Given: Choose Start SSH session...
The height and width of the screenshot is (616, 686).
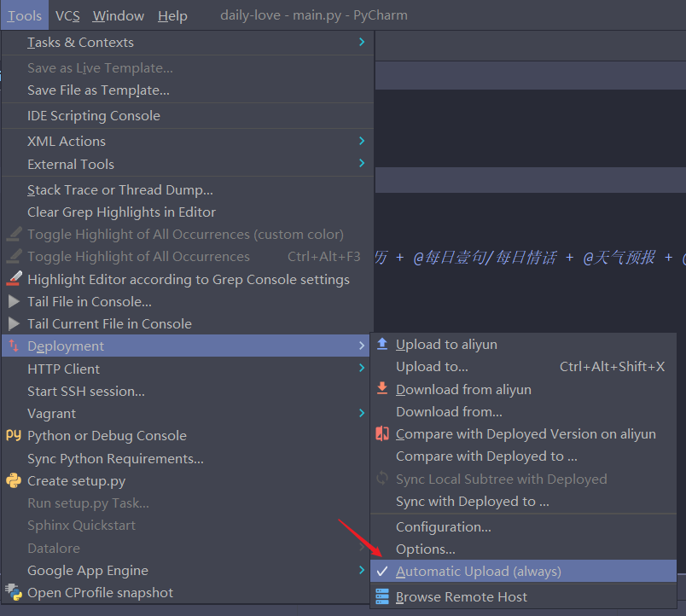Looking at the screenshot, I should point(187,391).
